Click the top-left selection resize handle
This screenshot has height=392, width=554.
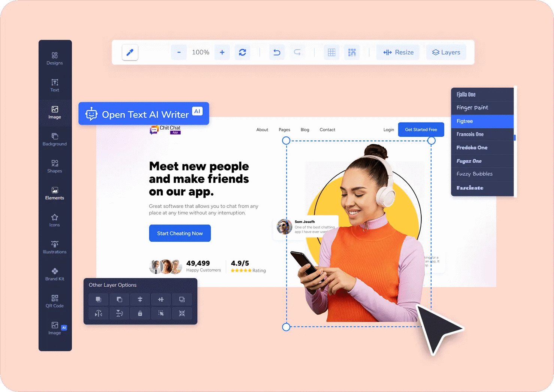pos(286,141)
